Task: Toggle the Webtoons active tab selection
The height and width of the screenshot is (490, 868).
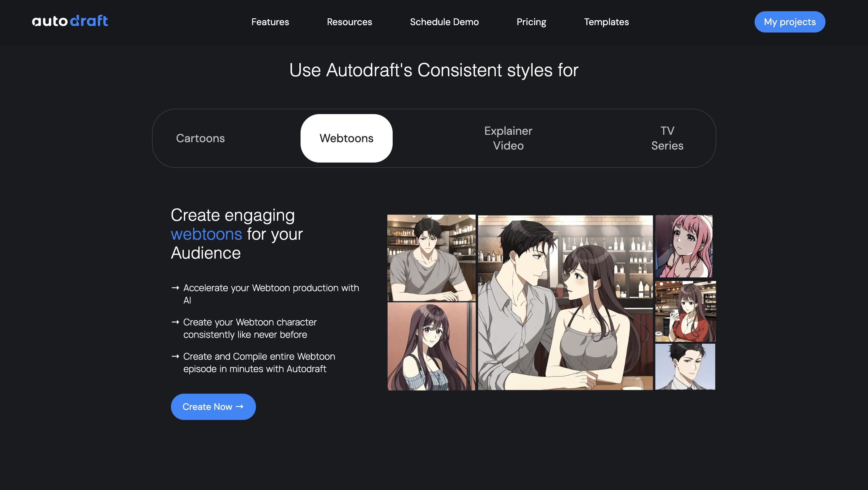Action: 346,138
